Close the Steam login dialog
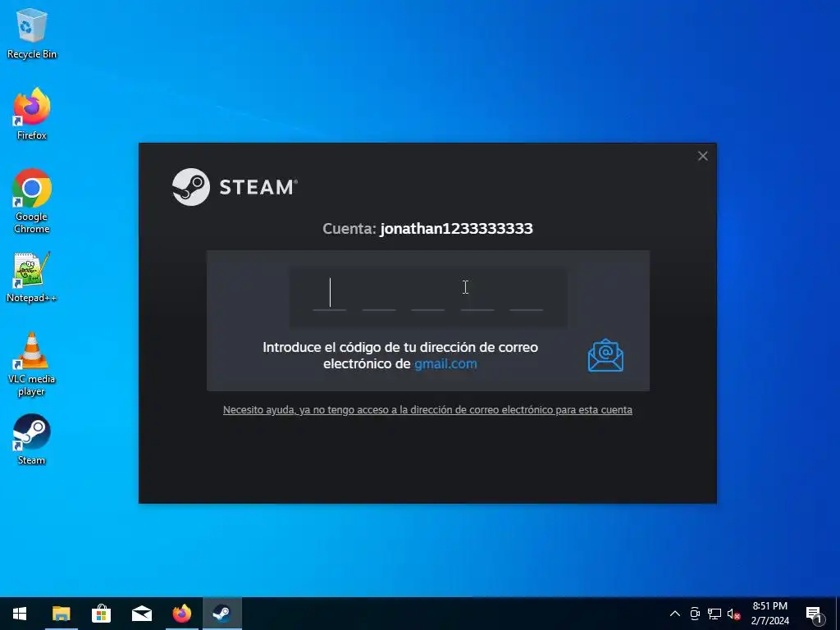840x630 pixels. pyautogui.click(x=703, y=156)
